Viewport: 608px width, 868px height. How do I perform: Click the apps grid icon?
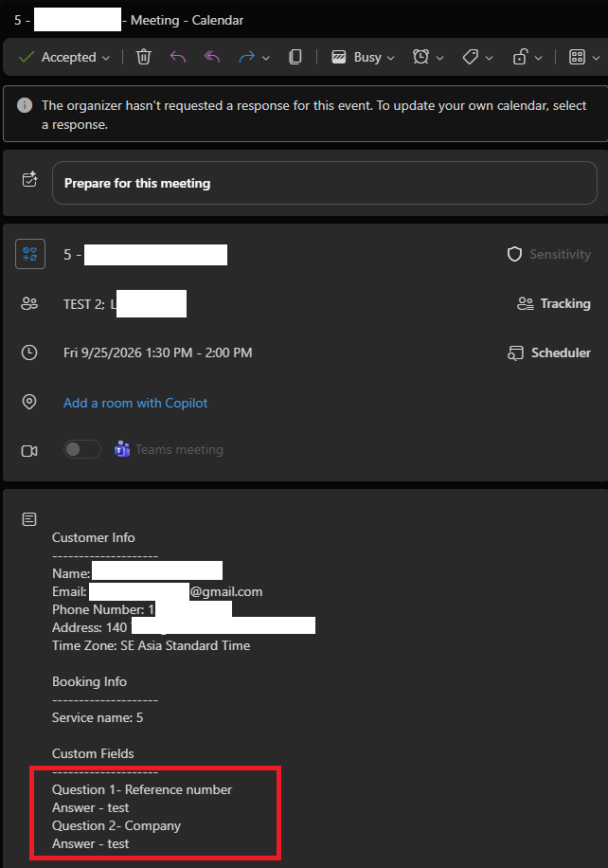coord(577,57)
